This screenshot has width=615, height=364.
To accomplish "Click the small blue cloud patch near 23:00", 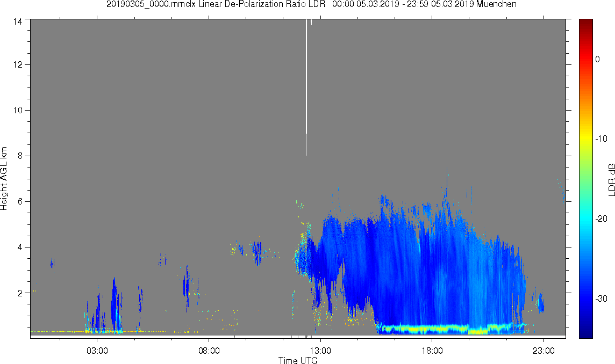I will click(x=540, y=303).
